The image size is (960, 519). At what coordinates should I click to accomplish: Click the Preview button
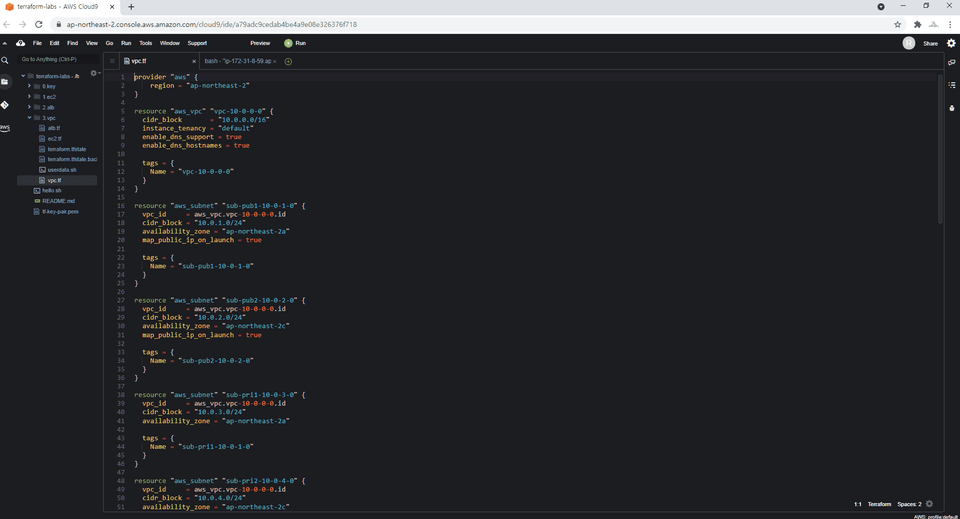pyautogui.click(x=260, y=43)
